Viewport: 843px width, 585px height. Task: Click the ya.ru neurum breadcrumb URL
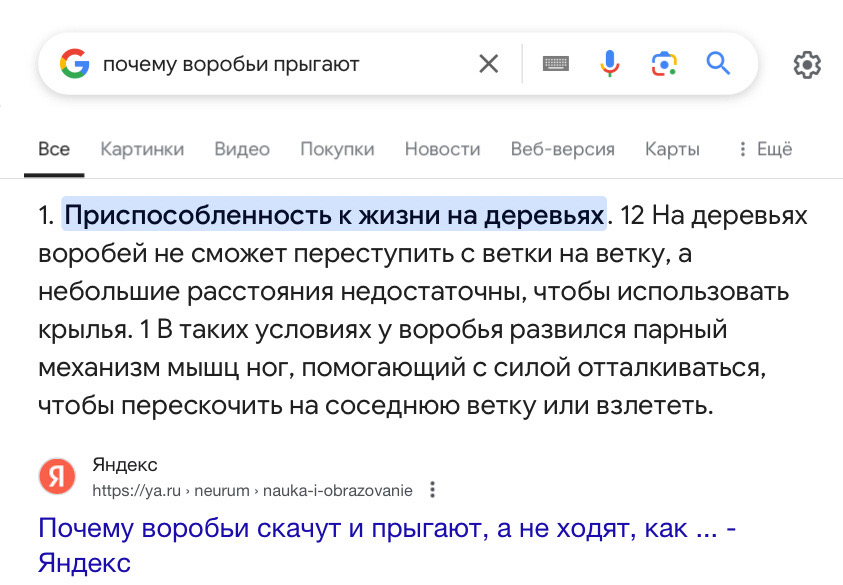point(252,490)
